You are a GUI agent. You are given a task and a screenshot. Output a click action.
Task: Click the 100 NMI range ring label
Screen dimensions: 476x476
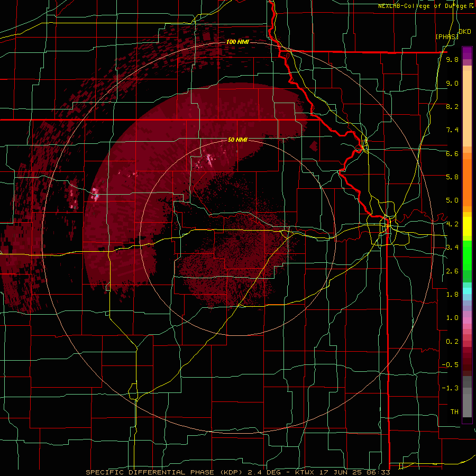click(237, 42)
